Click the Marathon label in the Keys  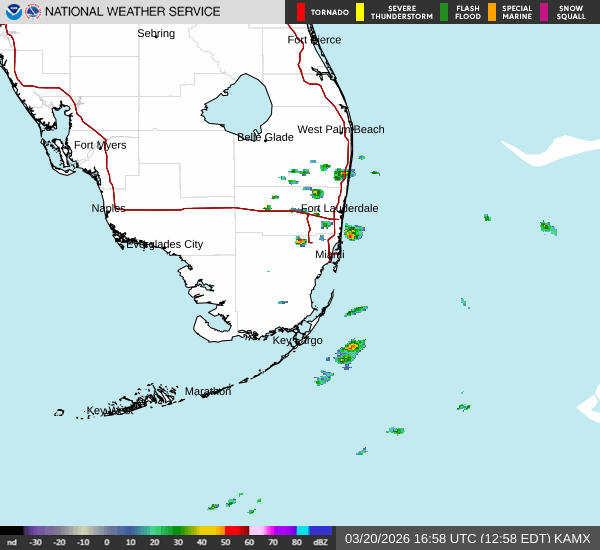207,391
